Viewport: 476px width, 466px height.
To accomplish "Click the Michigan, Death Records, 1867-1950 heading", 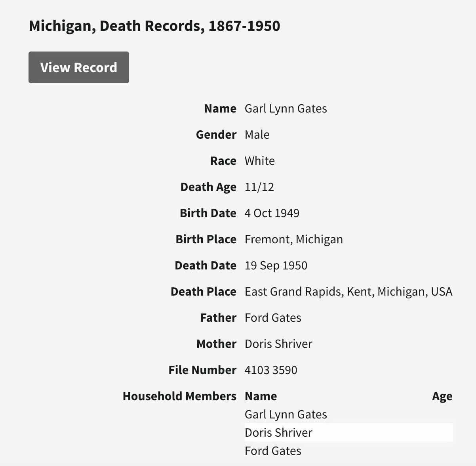I will (154, 26).
